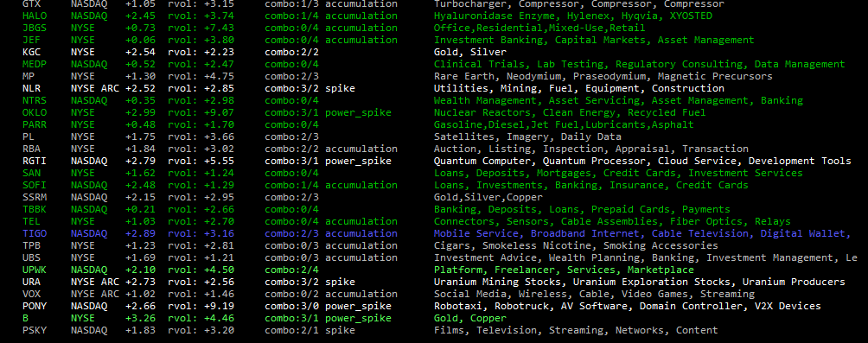Click the Cigars, Smokeless Nicotine description
This screenshot has height=343, width=868.
tap(576, 245)
